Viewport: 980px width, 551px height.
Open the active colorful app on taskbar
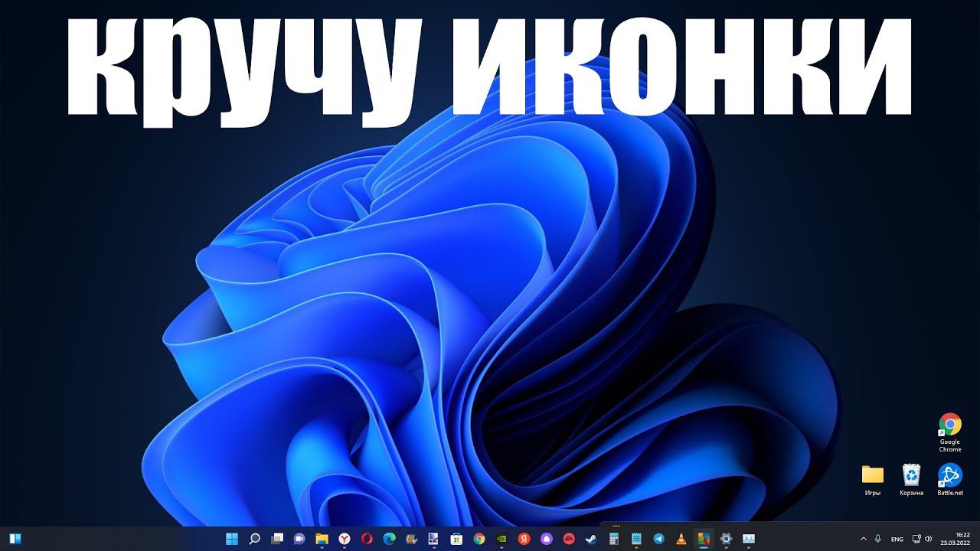(x=703, y=539)
